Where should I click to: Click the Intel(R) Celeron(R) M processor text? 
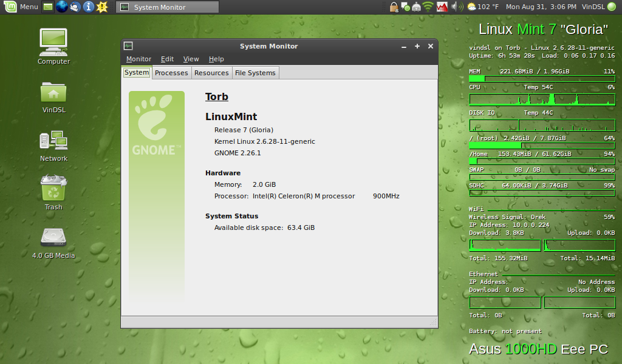[x=304, y=196]
